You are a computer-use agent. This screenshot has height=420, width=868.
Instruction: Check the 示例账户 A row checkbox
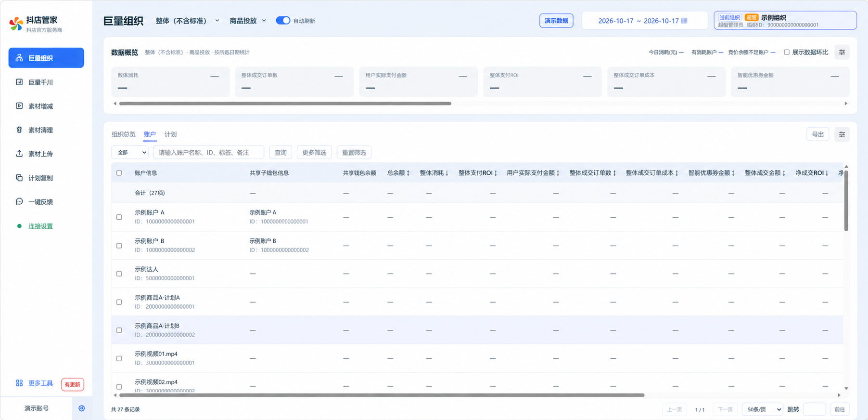pos(119,217)
